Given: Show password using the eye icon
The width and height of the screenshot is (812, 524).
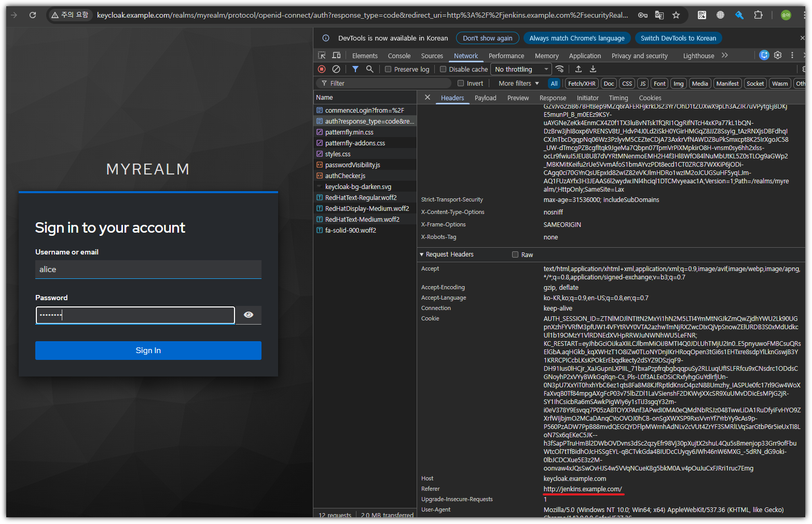Looking at the screenshot, I should 249,315.
